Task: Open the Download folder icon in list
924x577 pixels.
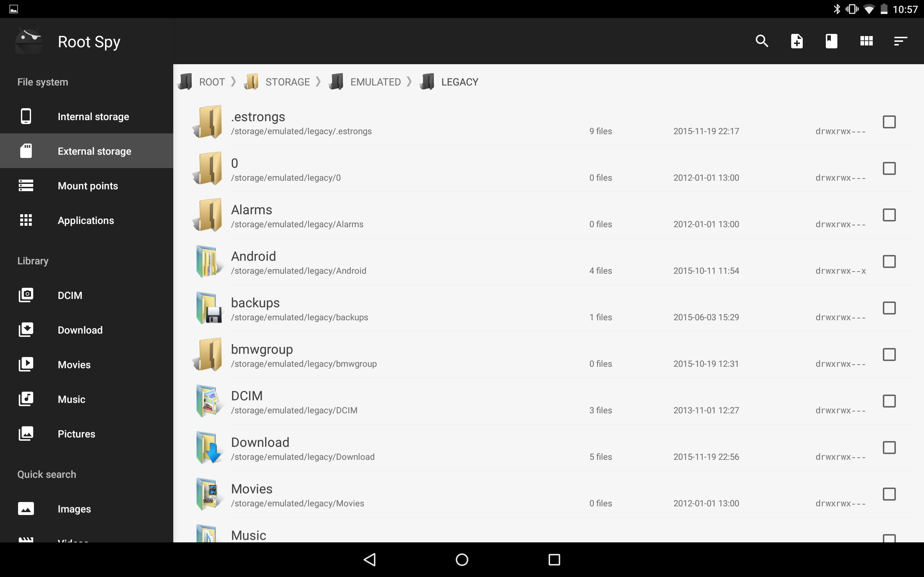Action: tap(209, 448)
